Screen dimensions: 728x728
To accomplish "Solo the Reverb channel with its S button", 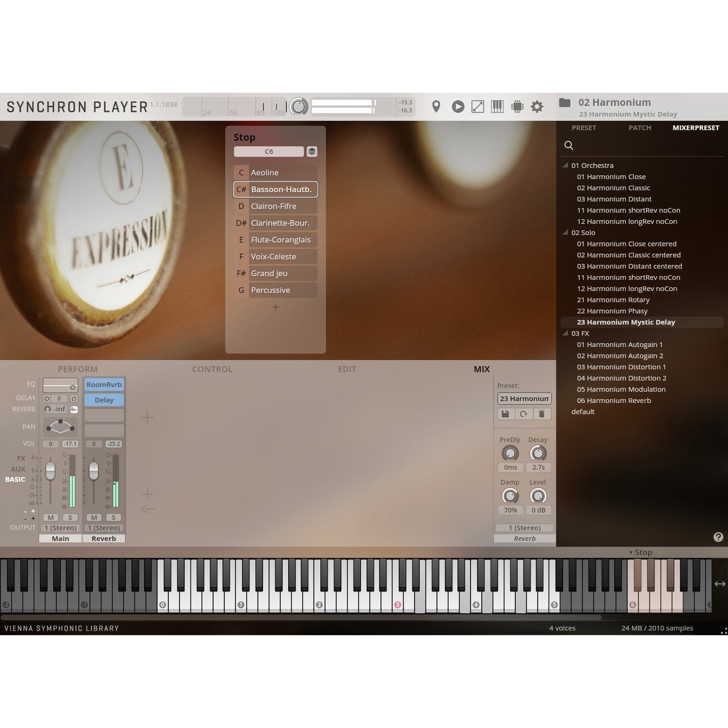I will [114, 517].
